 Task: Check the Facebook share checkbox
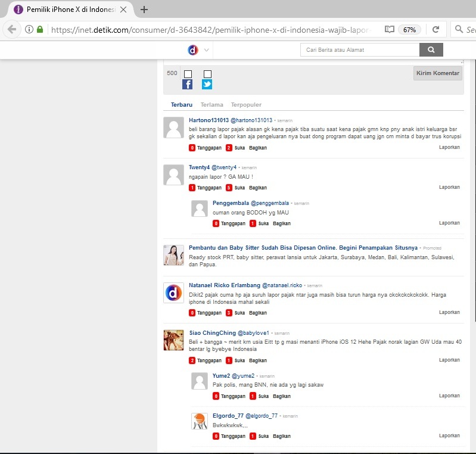click(x=188, y=74)
